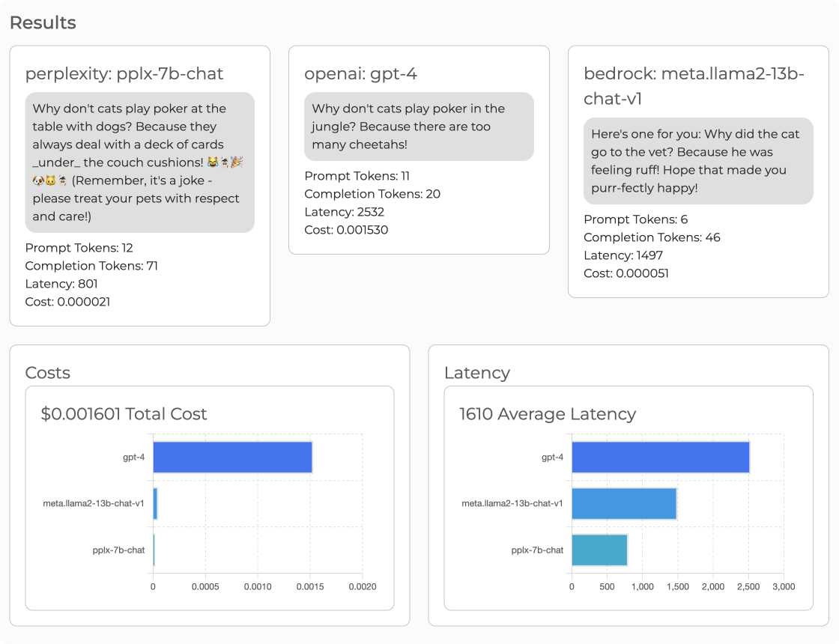The width and height of the screenshot is (839, 644).
Task: Click 'Cost: 0.001530' in the gpt-4 card
Action: (x=346, y=230)
